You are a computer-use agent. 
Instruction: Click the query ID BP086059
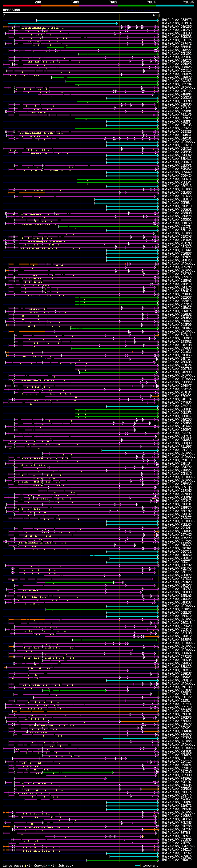pyautogui.click(x=11, y=10)
